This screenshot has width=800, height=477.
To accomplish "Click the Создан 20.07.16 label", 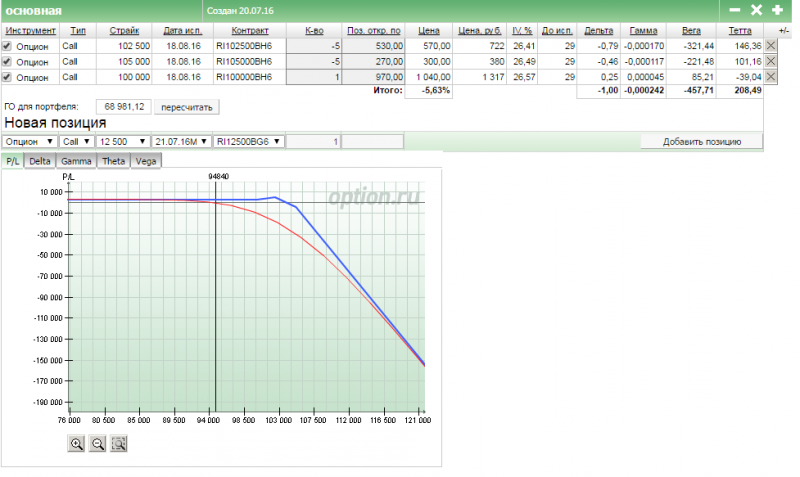I will click(x=240, y=11).
